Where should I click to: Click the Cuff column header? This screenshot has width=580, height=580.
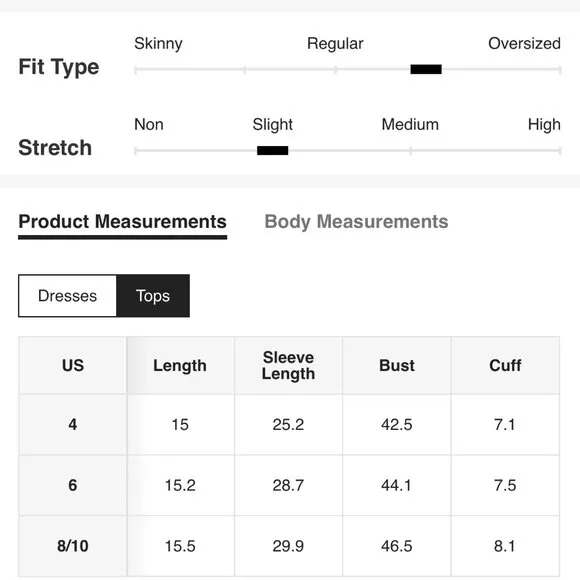505,365
